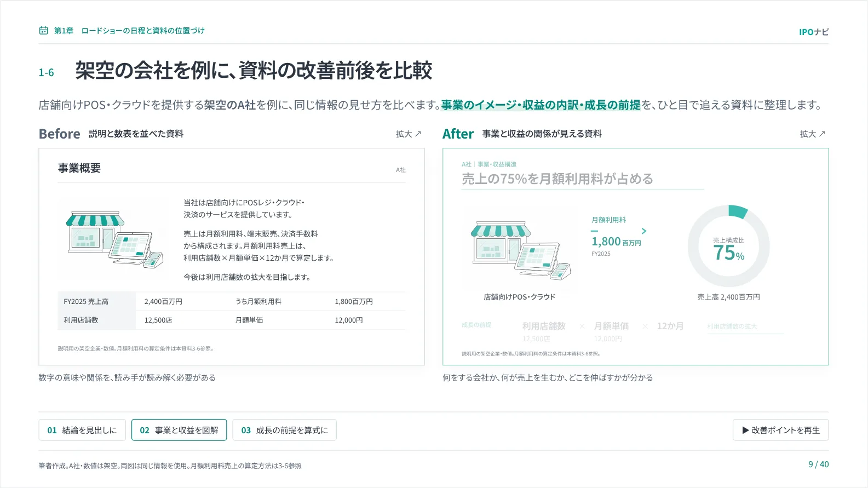The image size is (868, 488).
Task: Click the うち月額利用料 cell in the table
Action: pos(258,302)
